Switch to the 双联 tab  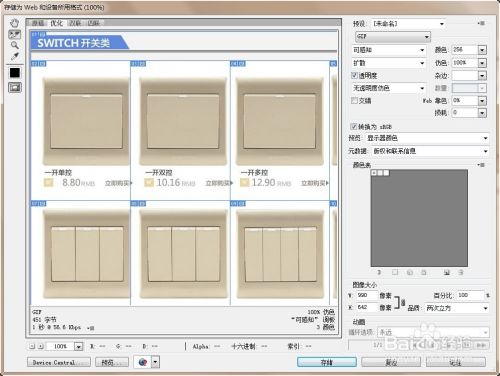tap(75, 23)
